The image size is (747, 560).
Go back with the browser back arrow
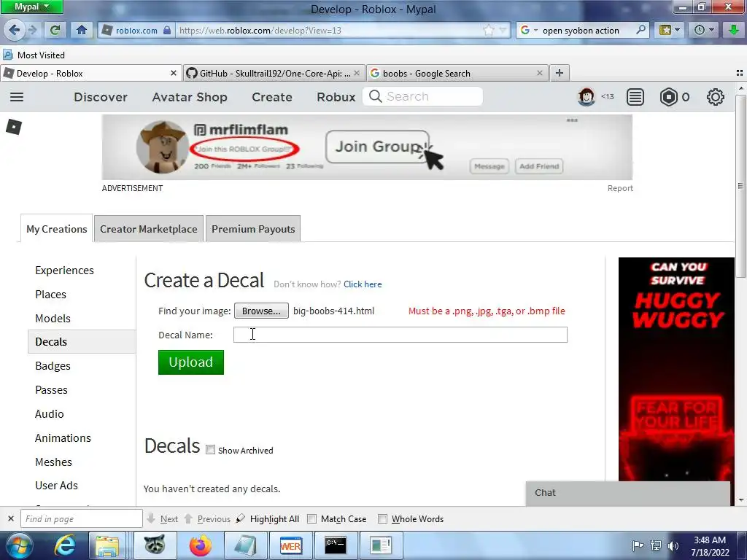pos(15,30)
